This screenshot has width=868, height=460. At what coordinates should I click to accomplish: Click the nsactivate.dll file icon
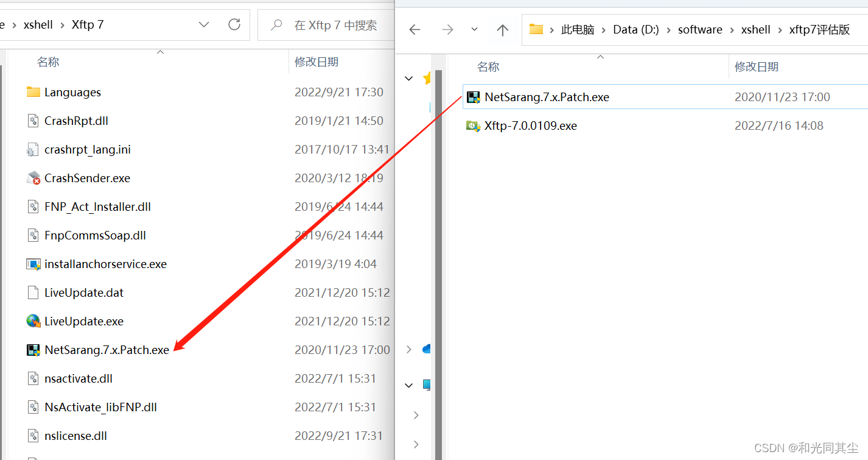click(33, 378)
